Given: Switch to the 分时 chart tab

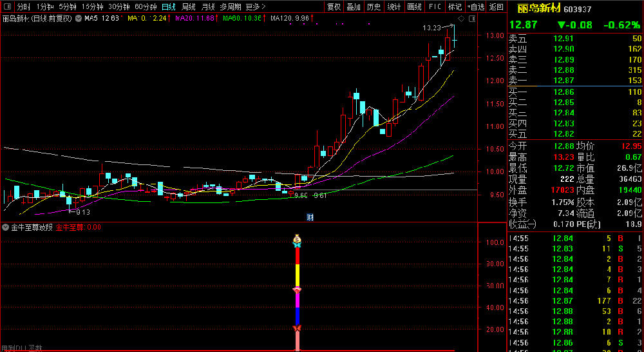Looking at the screenshot, I should click(x=23, y=6).
